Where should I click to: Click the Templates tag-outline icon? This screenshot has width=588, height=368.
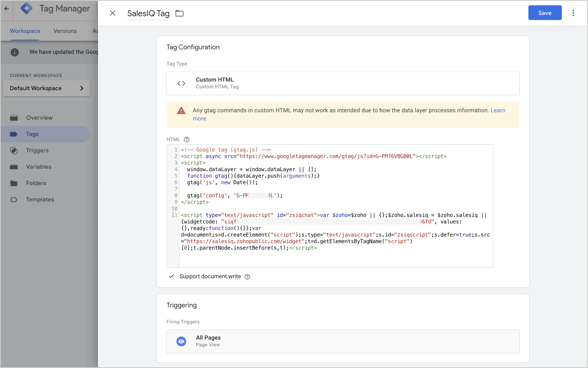click(14, 200)
